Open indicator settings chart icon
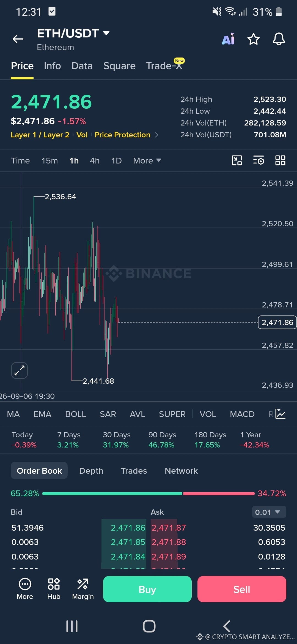Image resolution: width=297 pixels, height=644 pixels. 280,414
